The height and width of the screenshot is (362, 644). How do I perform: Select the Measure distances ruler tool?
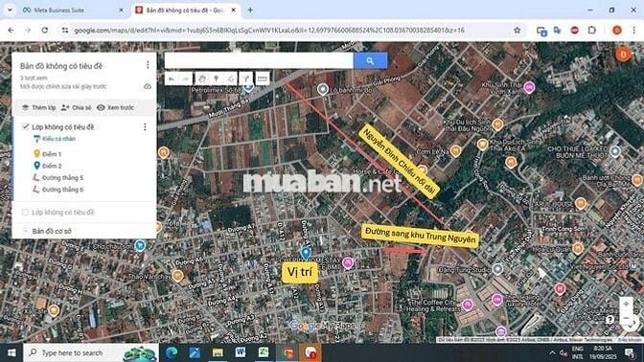click(x=262, y=79)
